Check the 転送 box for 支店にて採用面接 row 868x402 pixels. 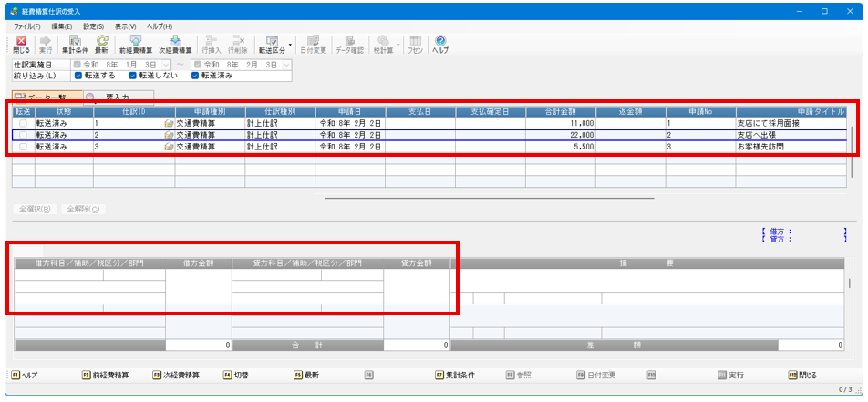[23, 122]
